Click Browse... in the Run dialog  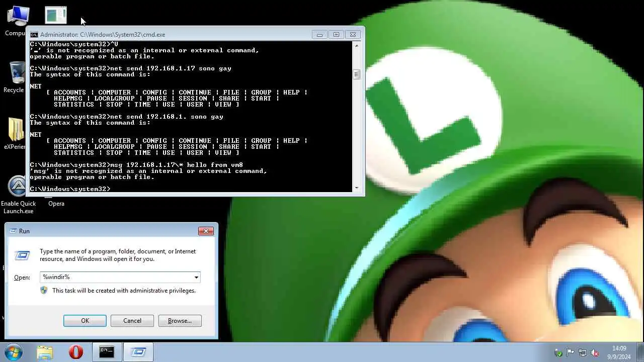pos(180,321)
